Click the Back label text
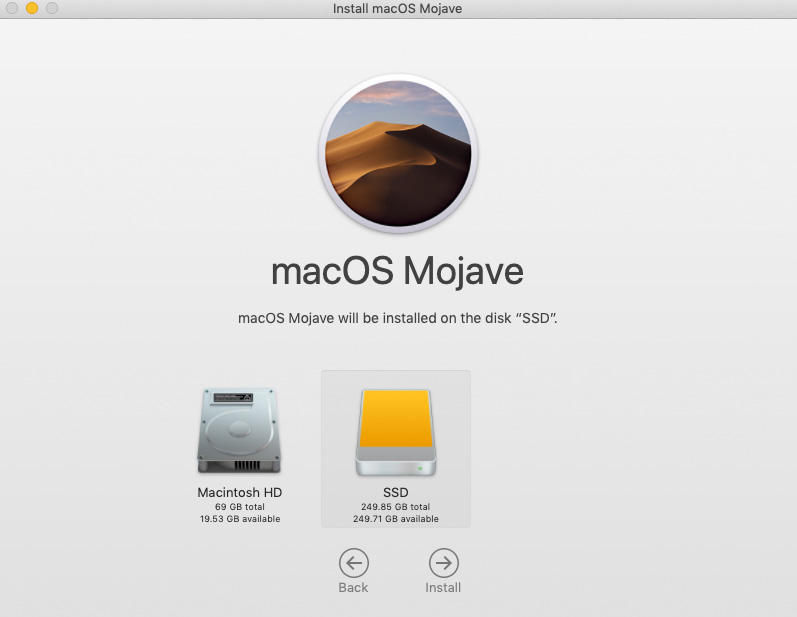This screenshot has height=617, width=797. click(353, 588)
